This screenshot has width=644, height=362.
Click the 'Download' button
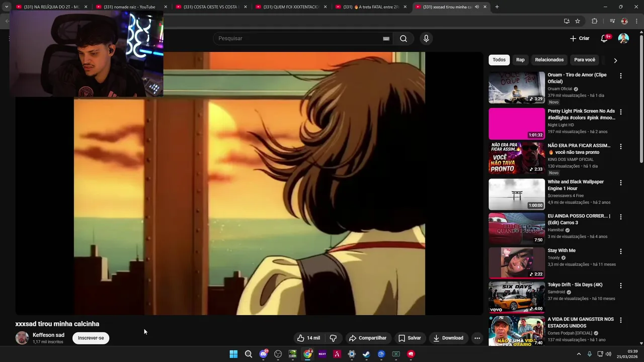point(448,338)
